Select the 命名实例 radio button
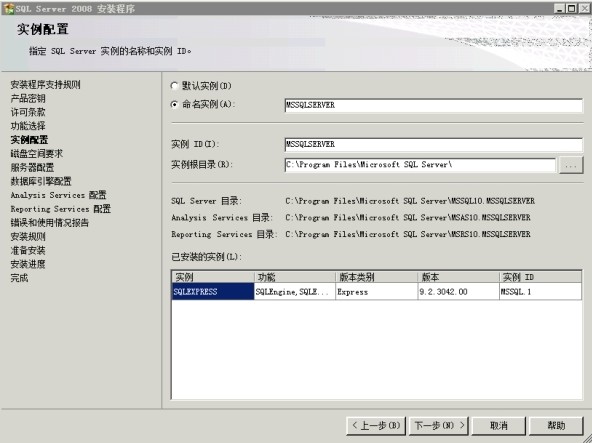 tap(174, 105)
